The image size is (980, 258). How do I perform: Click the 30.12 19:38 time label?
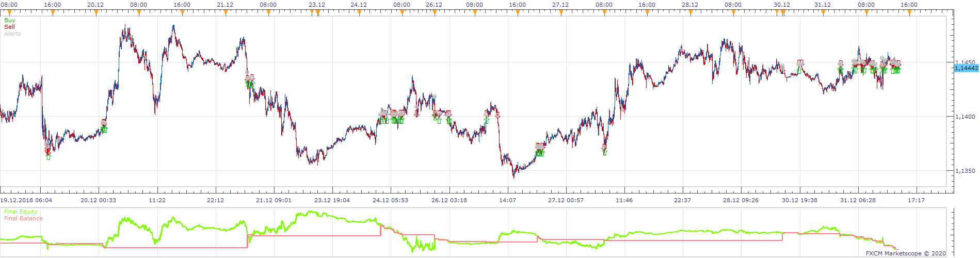click(x=799, y=200)
